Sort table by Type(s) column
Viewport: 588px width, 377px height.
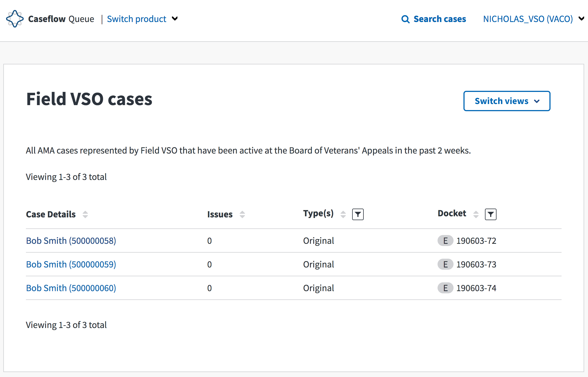tap(343, 214)
